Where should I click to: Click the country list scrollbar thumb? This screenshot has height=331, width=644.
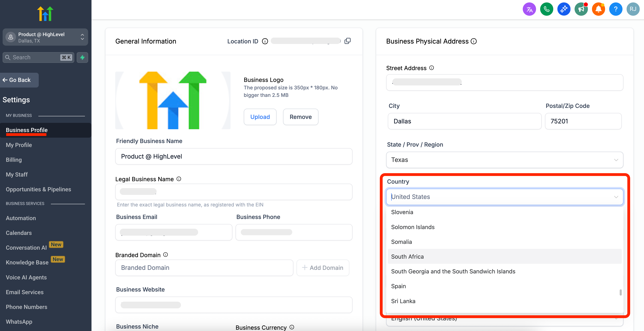[x=620, y=292]
